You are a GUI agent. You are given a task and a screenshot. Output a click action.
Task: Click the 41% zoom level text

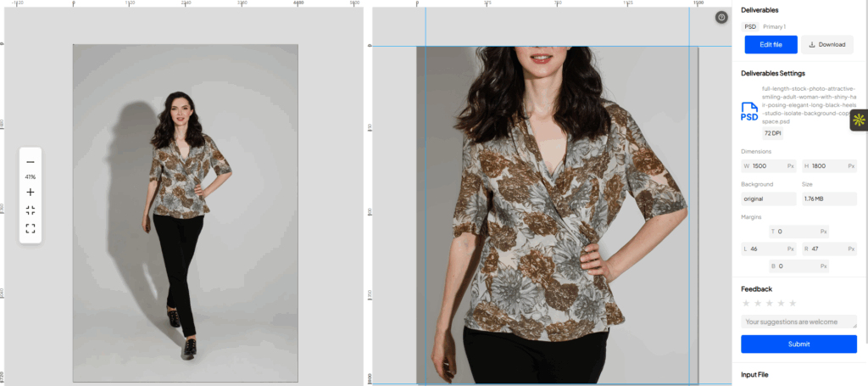coord(31,177)
